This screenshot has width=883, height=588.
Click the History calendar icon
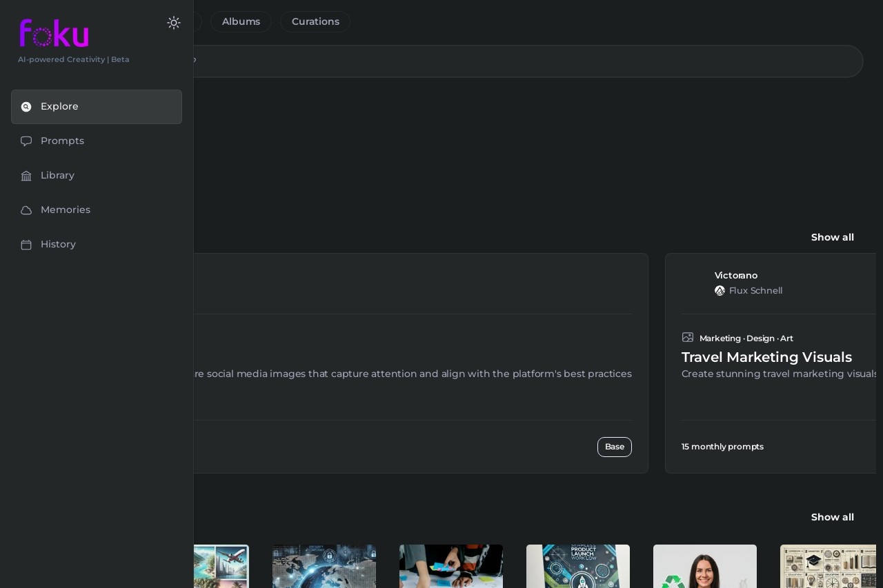[26, 245]
